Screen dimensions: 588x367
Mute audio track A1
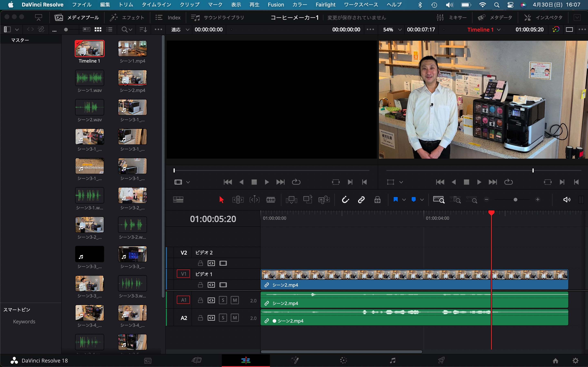point(234,300)
